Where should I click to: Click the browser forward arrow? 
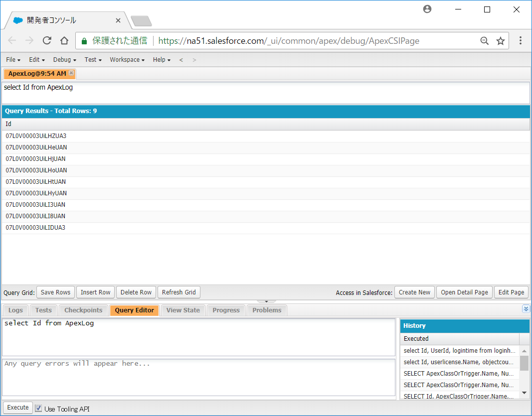pyautogui.click(x=29, y=41)
